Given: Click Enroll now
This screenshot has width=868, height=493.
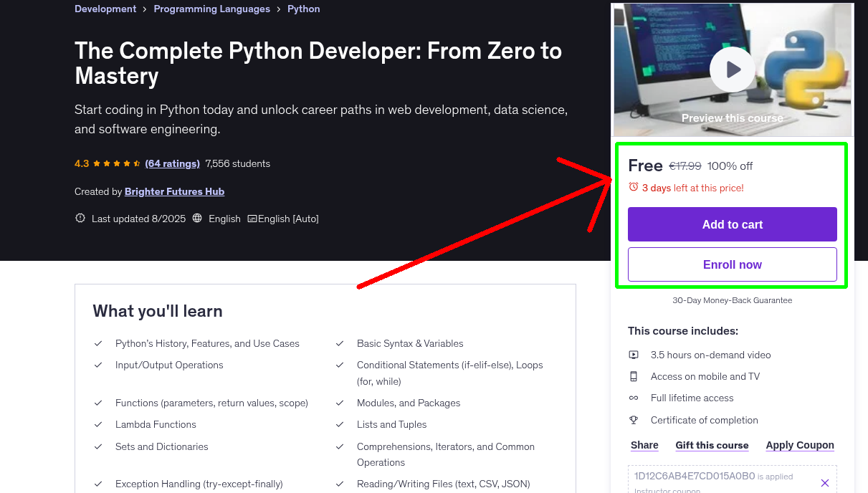Looking at the screenshot, I should [x=732, y=264].
